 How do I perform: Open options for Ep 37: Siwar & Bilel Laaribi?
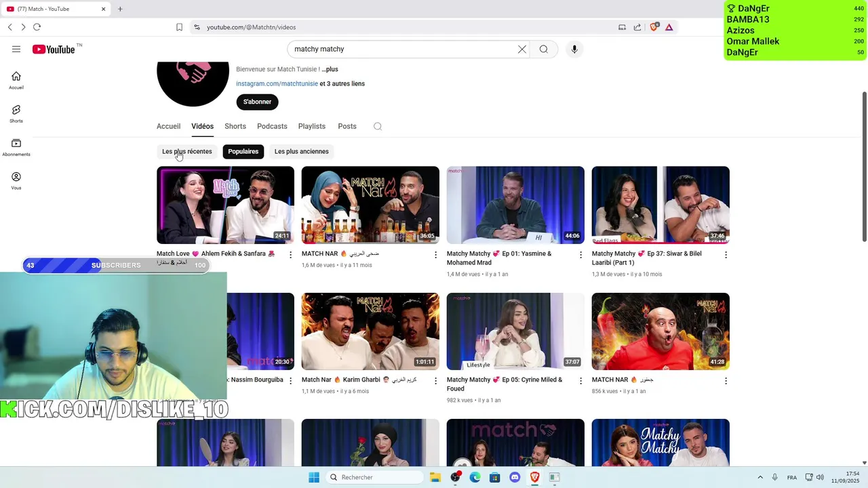[726, 255]
